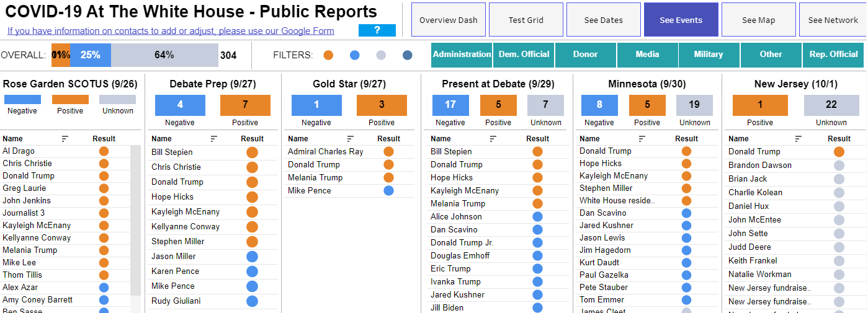
Task: Select Present at Debate Unknown count 7
Action: pos(546,105)
